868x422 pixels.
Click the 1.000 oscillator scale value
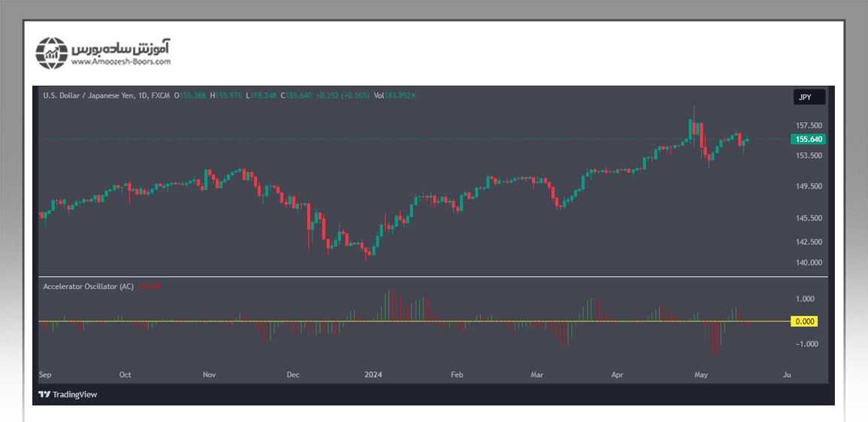(x=804, y=299)
